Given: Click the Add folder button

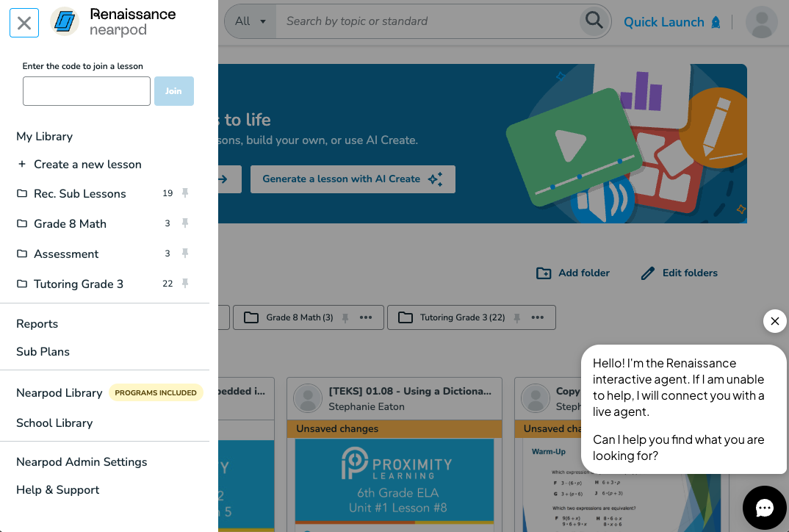Looking at the screenshot, I should click(x=572, y=273).
